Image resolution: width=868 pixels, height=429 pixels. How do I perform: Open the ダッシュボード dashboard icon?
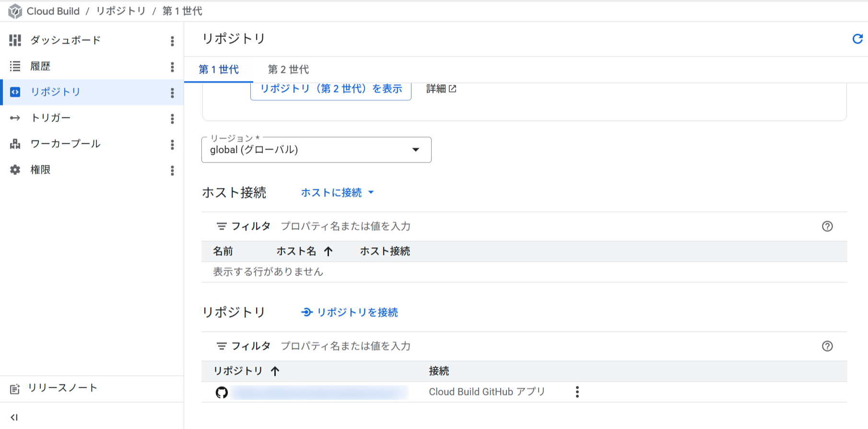click(15, 40)
